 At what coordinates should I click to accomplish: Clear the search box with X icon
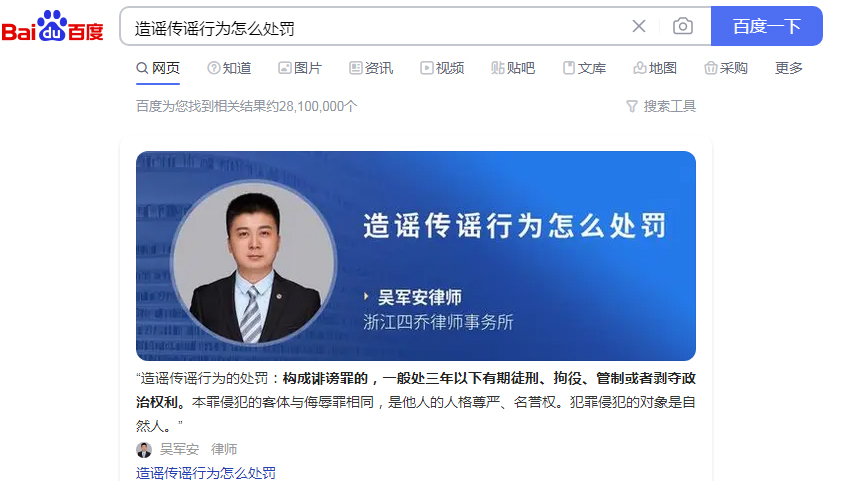(x=639, y=26)
